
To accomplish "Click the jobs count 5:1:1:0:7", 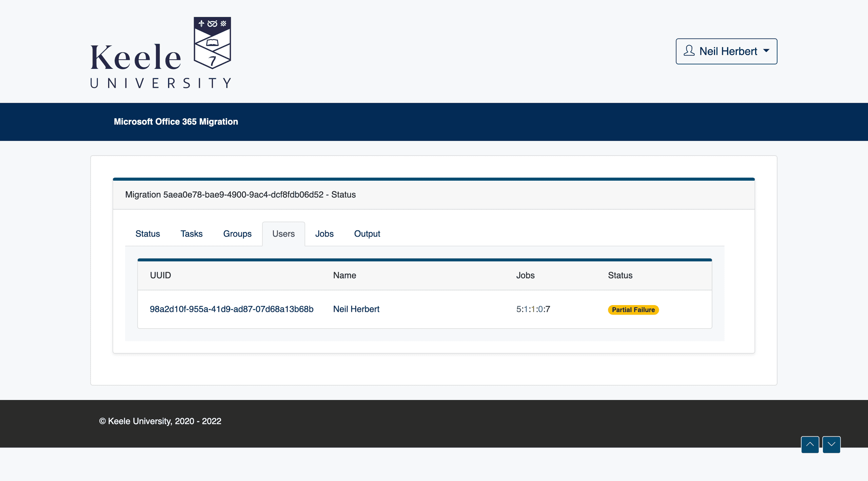I will [533, 309].
